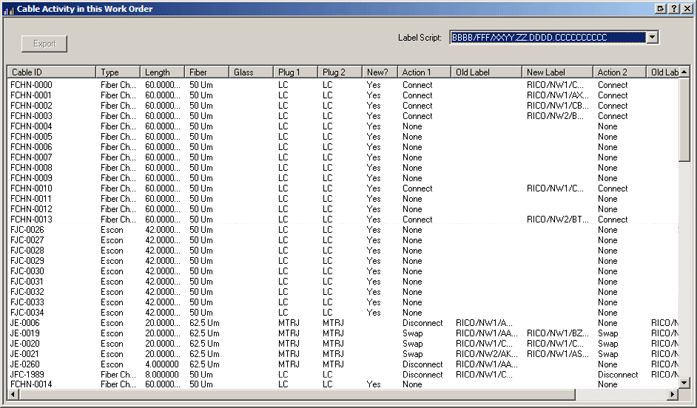The width and height of the screenshot is (697, 408).
Task: Click 4.000000 length in JE-0260 row
Action: [x=162, y=364]
